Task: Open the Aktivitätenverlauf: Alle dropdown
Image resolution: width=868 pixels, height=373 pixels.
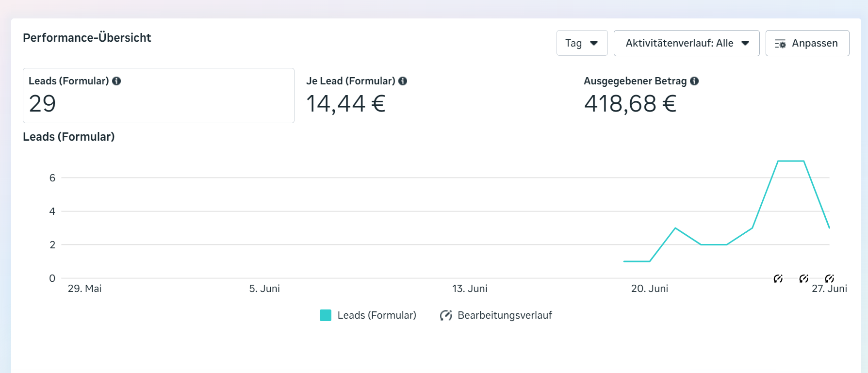Action: point(687,43)
